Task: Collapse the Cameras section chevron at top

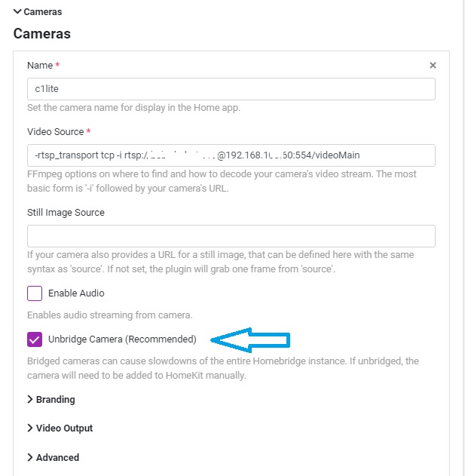Action: coord(17,12)
